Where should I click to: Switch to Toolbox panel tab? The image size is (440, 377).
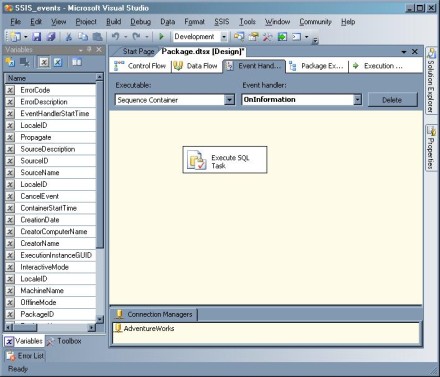(x=64, y=341)
